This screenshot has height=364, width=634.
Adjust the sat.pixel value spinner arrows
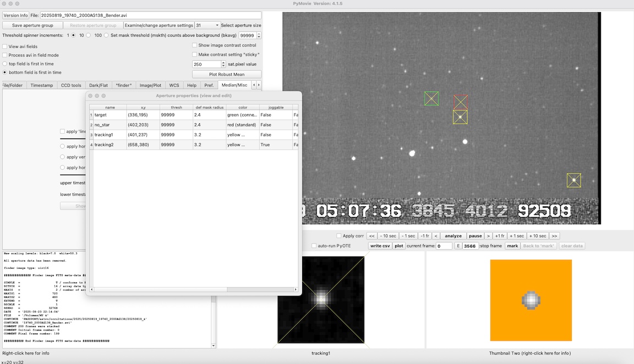tap(223, 64)
